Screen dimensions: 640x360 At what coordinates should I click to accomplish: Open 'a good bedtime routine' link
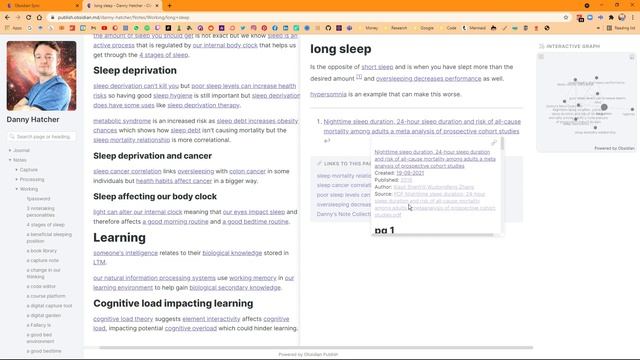pyautogui.click(x=256, y=222)
